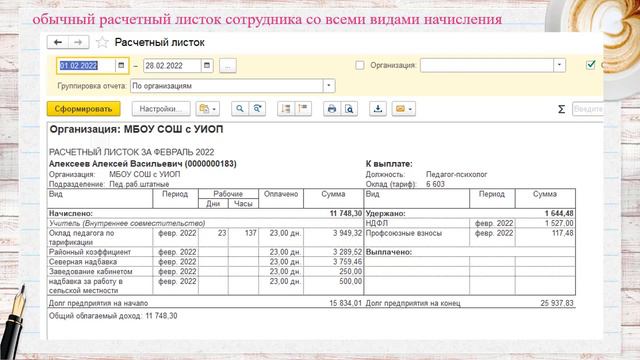Go back with the left arrow button
Screen dimensions: 640x360
58,42
